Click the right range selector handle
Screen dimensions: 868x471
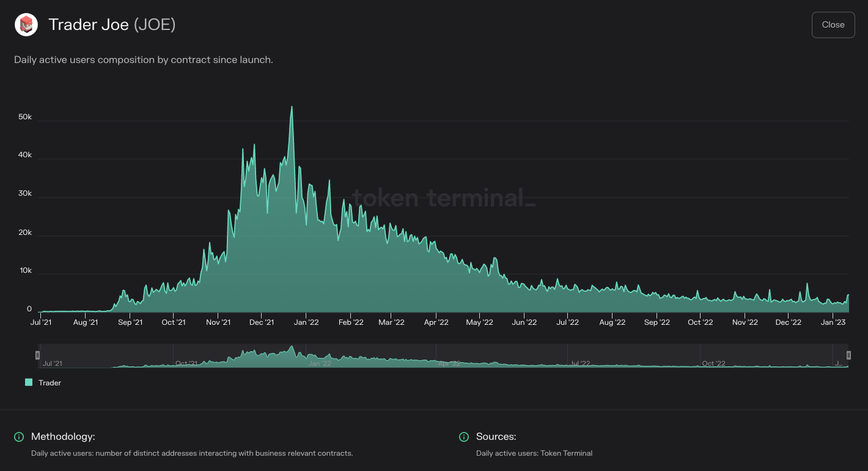click(849, 354)
